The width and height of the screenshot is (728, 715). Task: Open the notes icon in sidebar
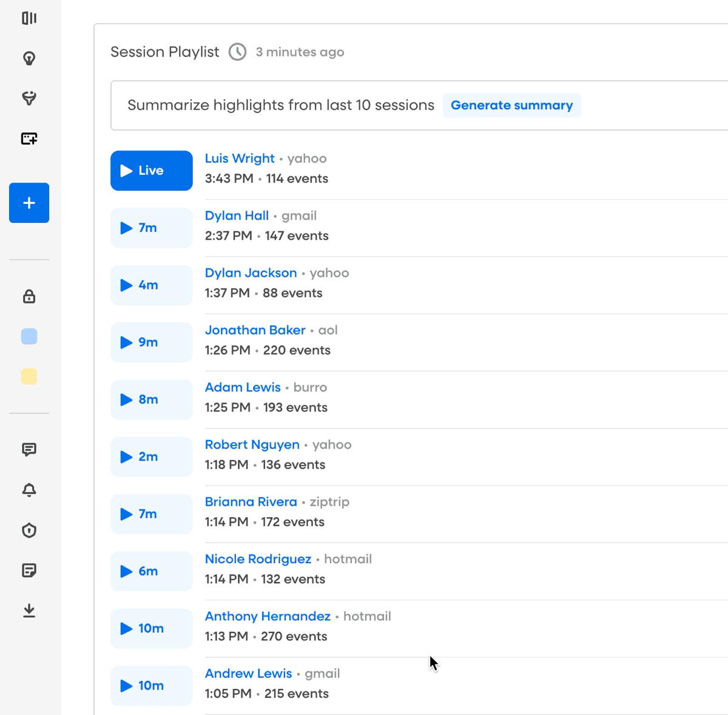coord(29,570)
